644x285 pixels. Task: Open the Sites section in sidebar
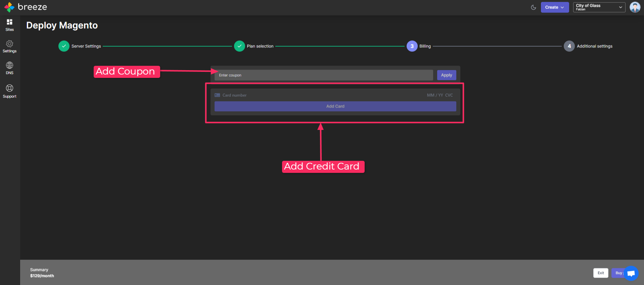[x=10, y=25]
